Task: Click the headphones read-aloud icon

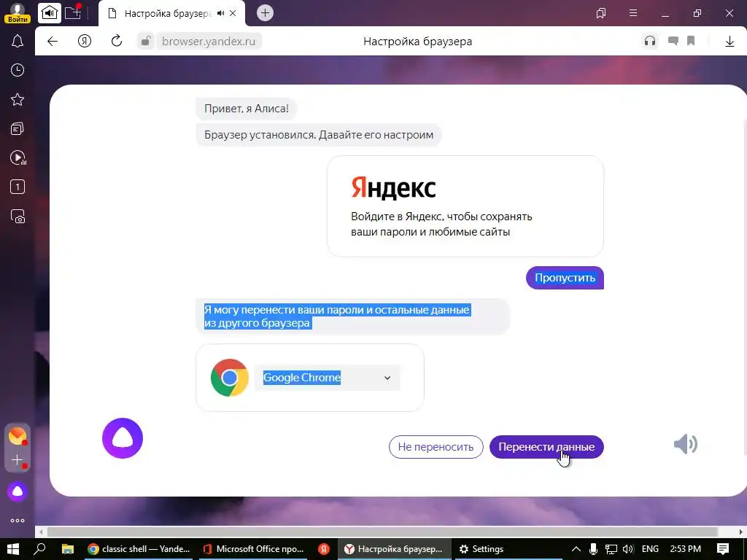Action: (x=650, y=42)
